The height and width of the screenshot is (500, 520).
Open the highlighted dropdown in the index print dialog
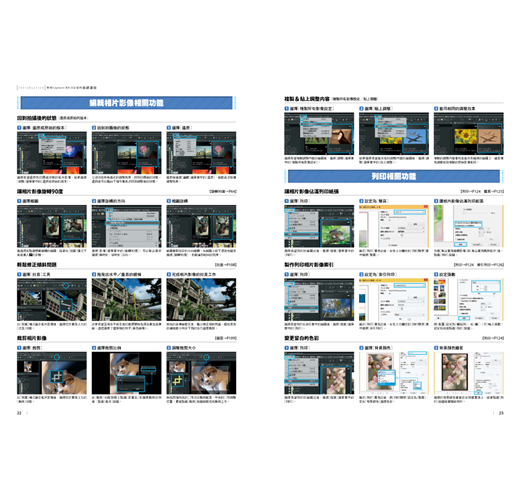(410, 285)
